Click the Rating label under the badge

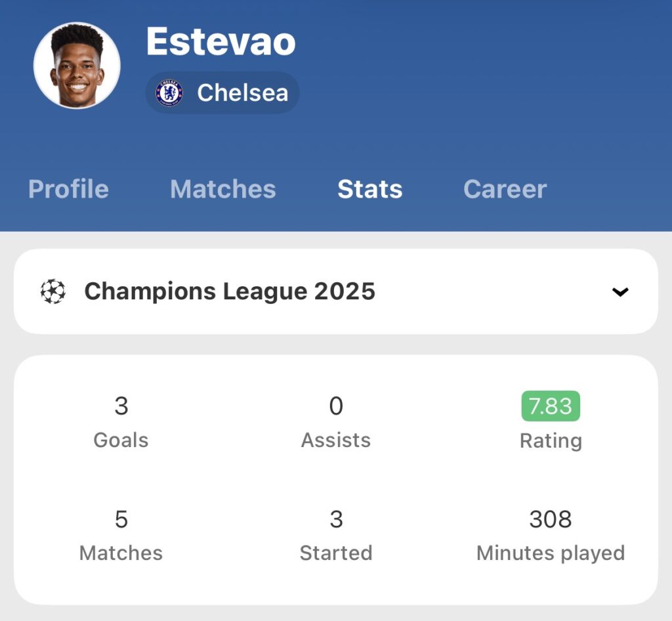(x=551, y=440)
